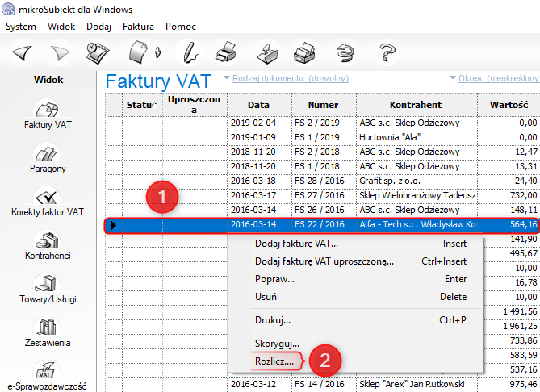Open e-Sprawozdawczość in sidebar
The height and width of the screenshot is (392, 540).
pos(48,377)
